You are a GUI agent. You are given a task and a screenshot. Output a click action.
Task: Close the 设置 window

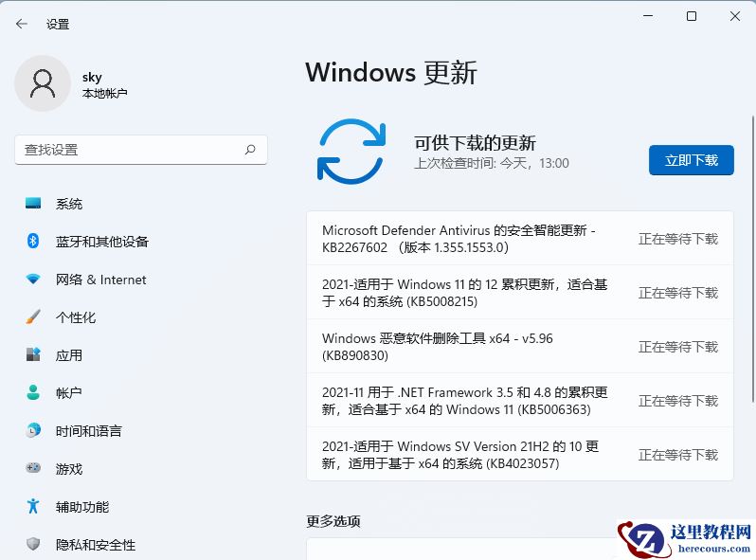click(735, 16)
